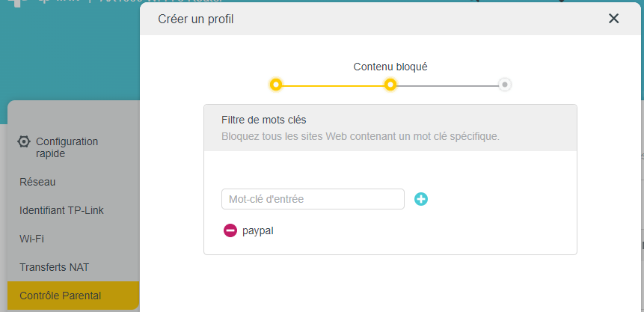
Task: Open the Réseau menu item
Action: (x=37, y=182)
